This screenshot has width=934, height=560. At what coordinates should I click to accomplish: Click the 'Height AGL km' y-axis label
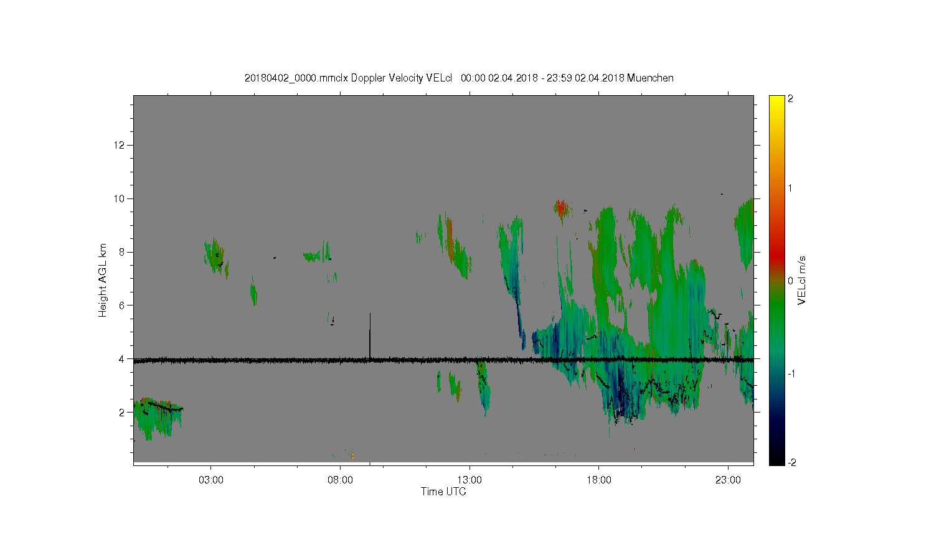(x=103, y=280)
